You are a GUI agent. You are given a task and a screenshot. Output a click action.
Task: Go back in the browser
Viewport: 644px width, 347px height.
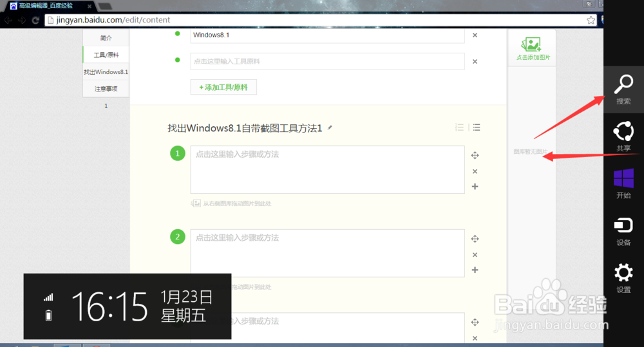tap(8, 20)
